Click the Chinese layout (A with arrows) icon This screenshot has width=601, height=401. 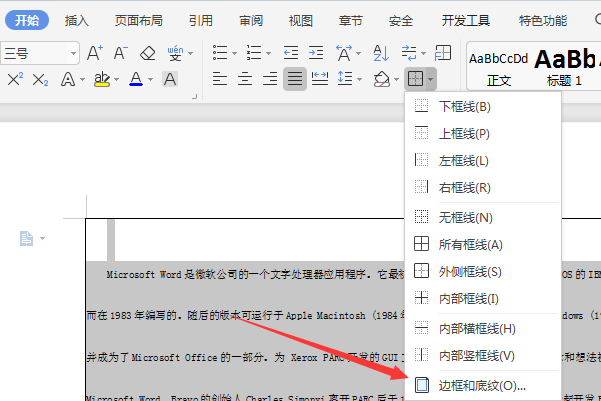(344, 53)
